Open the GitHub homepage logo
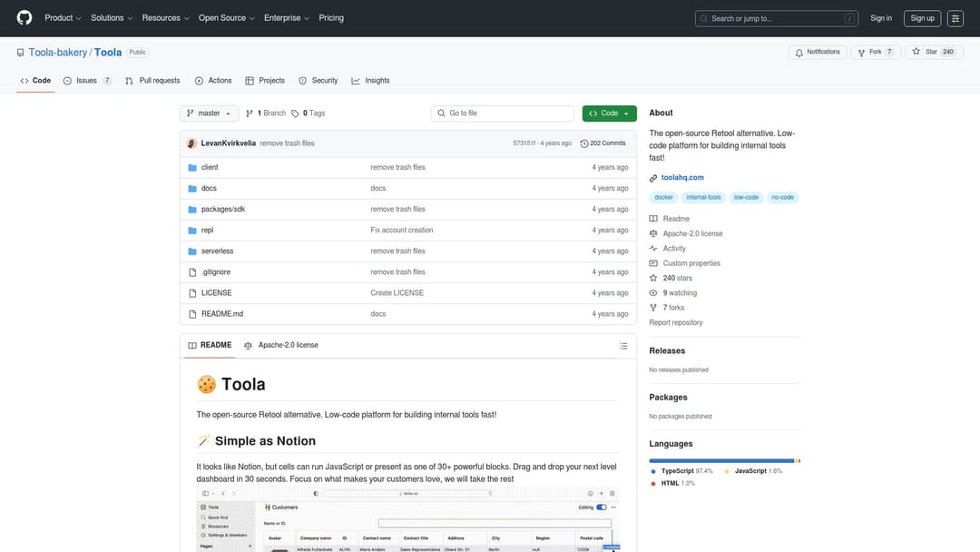This screenshot has height=552, width=980. pos(24,17)
